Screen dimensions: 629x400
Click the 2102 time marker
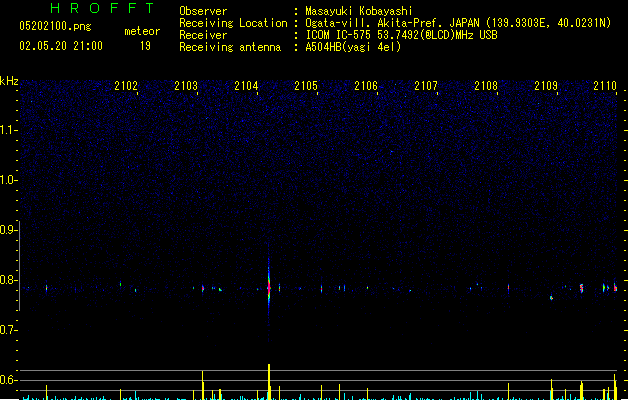[126, 86]
